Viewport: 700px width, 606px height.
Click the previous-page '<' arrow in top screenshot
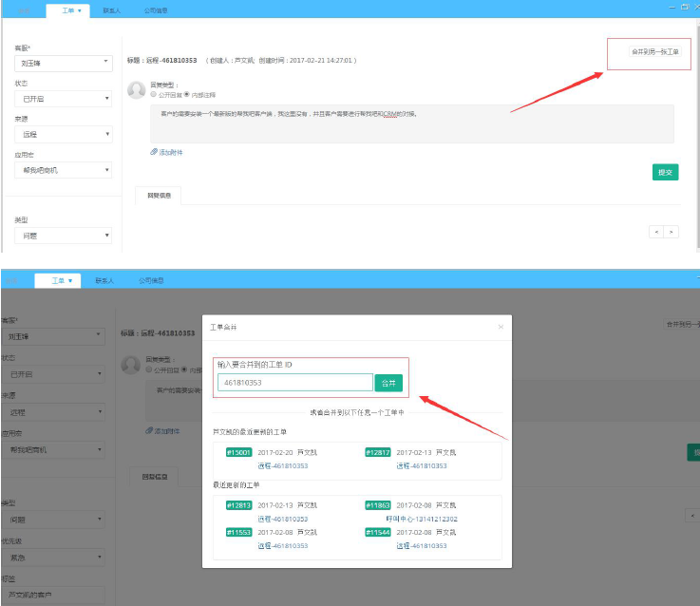point(656,232)
